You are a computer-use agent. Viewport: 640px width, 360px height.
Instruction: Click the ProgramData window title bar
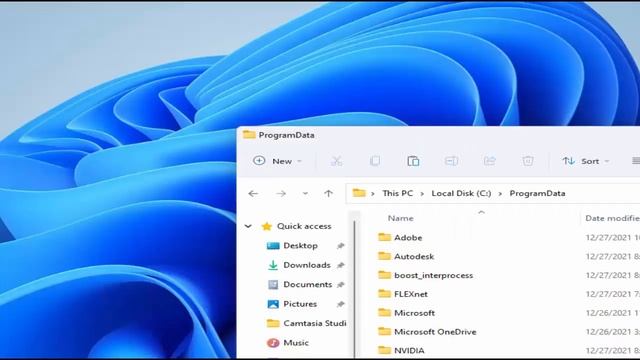click(x=438, y=135)
